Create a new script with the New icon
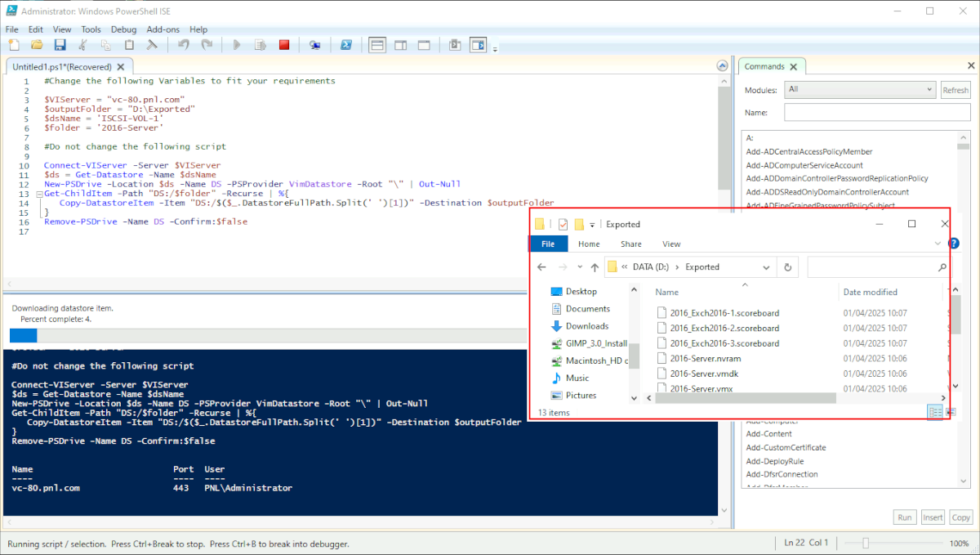This screenshot has height=555, width=980. tap(15, 45)
